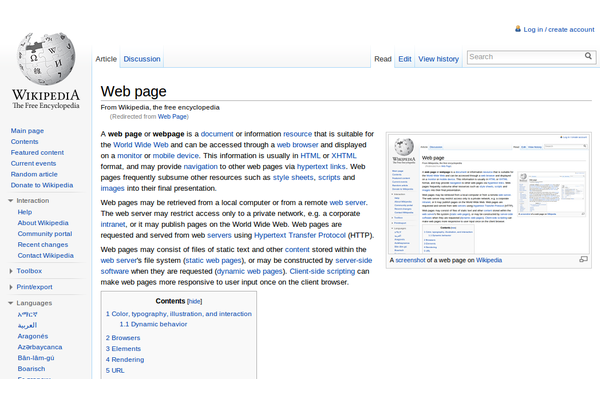Follow the redirected-from Web Page link
Screen dimensions: 600x400
[172, 117]
